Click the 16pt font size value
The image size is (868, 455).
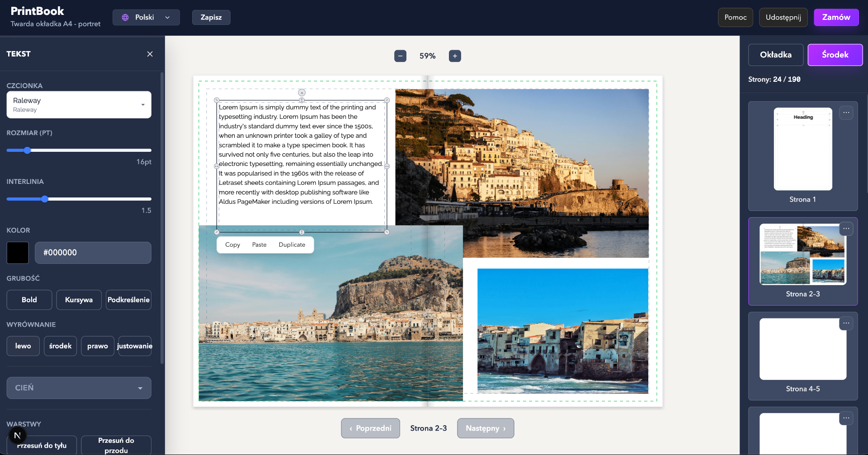pyautogui.click(x=144, y=162)
